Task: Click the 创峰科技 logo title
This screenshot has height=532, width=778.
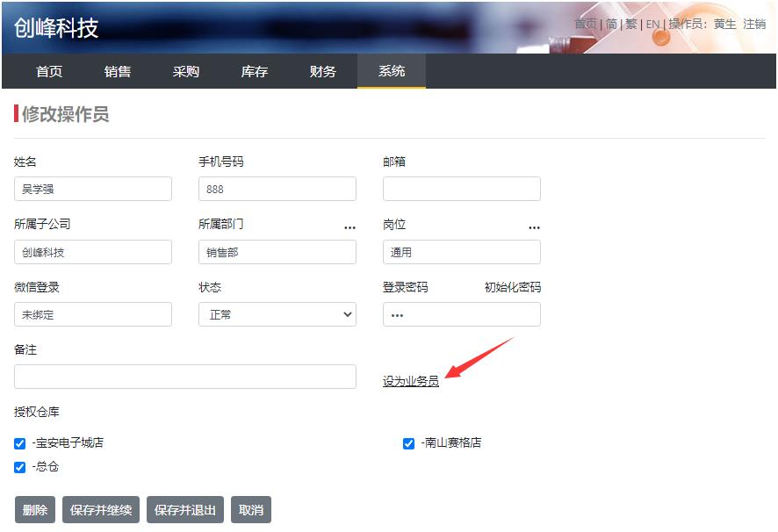Action: click(56, 28)
